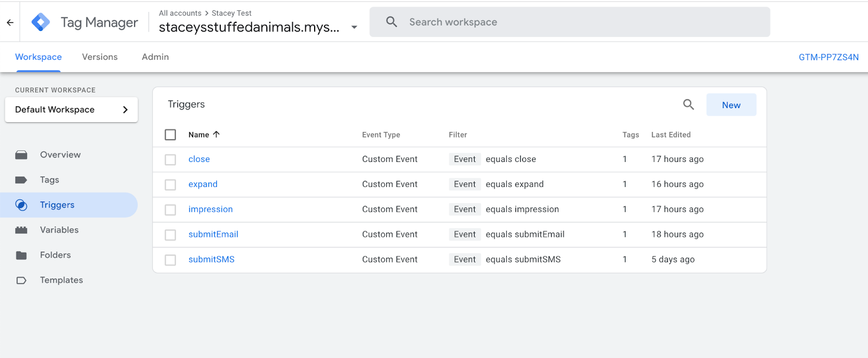868x358 pixels.
Task: Click the Folders icon in sidebar
Action: pos(21,255)
